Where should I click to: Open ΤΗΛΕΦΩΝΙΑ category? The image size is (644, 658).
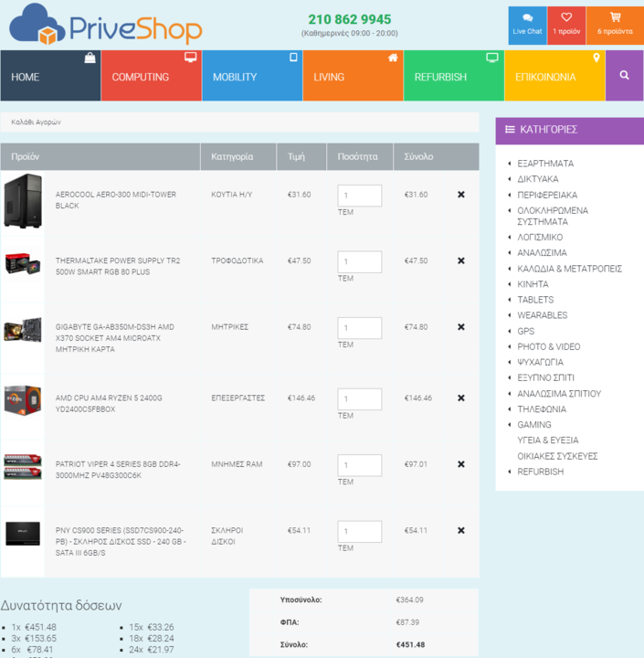click(542, 409)
